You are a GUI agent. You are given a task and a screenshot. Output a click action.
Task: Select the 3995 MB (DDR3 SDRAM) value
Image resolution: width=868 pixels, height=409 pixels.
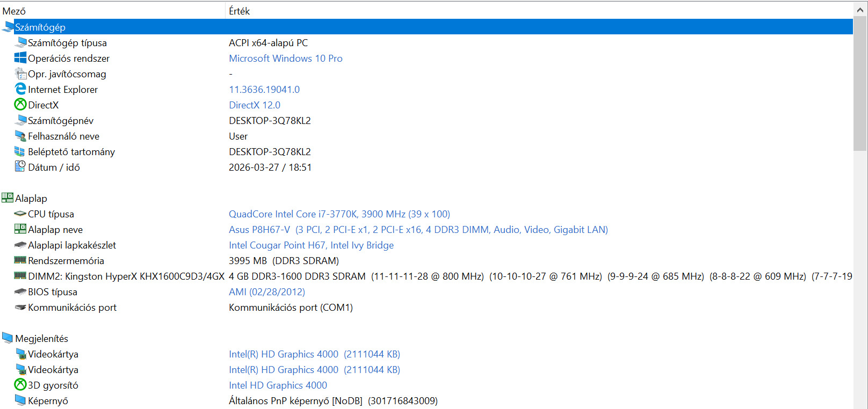(x=284, y=260)
